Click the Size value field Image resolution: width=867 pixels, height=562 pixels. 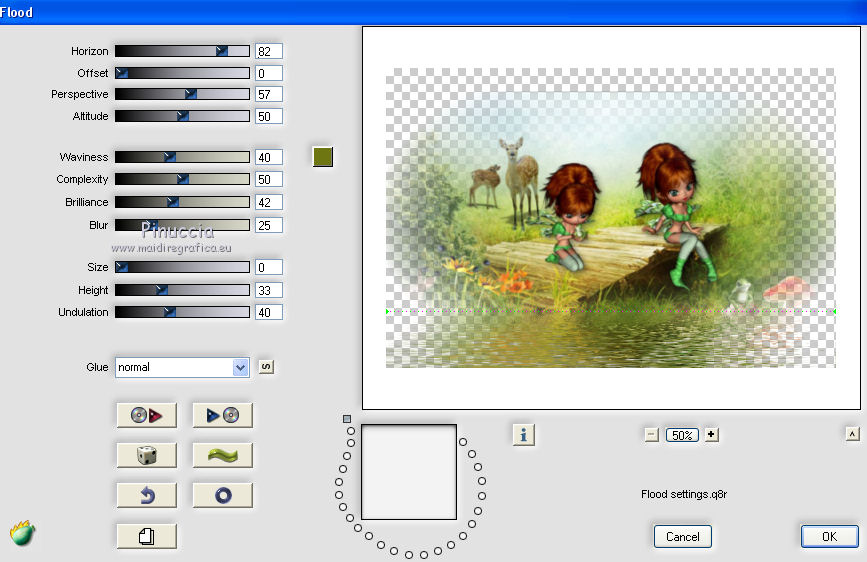point(269,267)
